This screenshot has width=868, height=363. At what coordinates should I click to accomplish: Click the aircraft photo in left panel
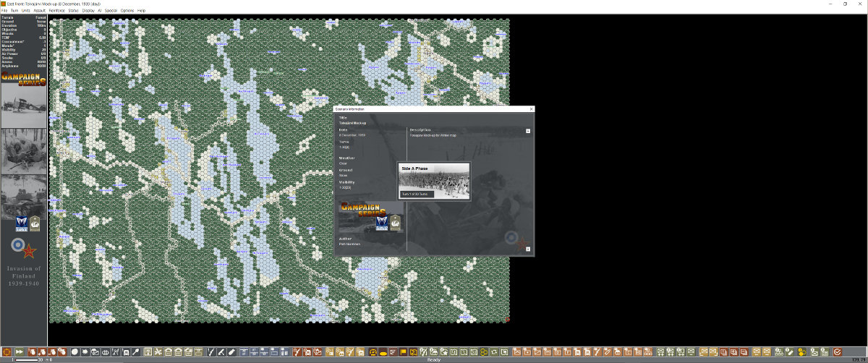click(24, 107)
